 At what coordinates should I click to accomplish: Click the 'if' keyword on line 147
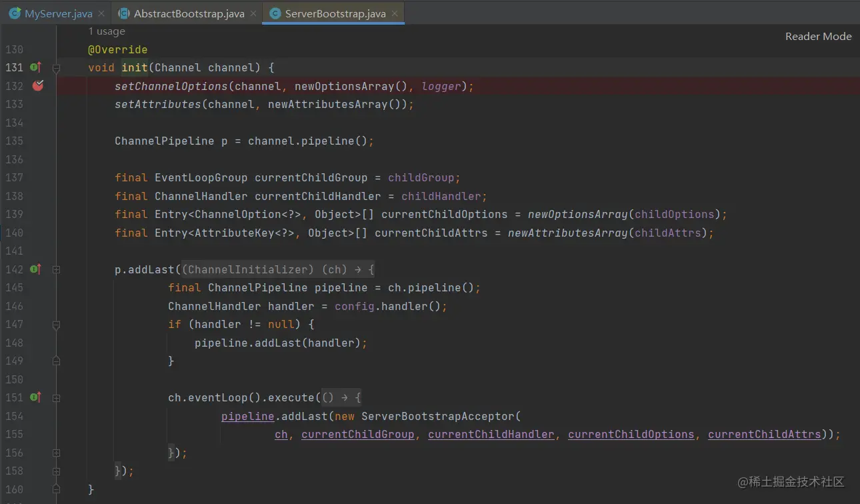click(x=175, y=324)
